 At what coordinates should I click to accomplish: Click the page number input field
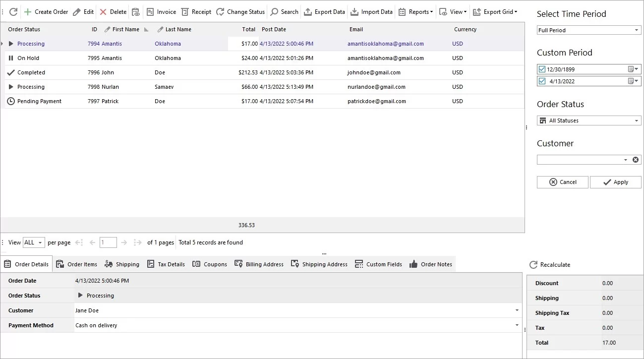click(x=108, y=242)
